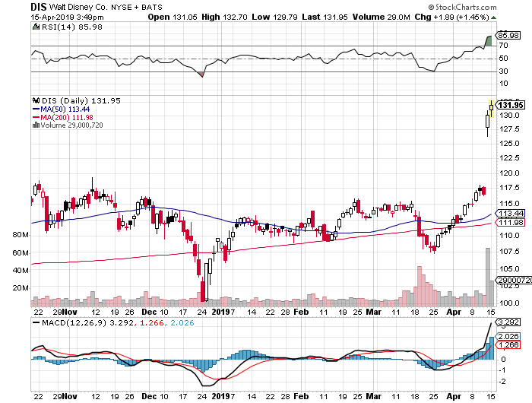
Task: Click the yellow-highlighted latest candlestick
Action: pyautogui.click(x=491, y=108)
